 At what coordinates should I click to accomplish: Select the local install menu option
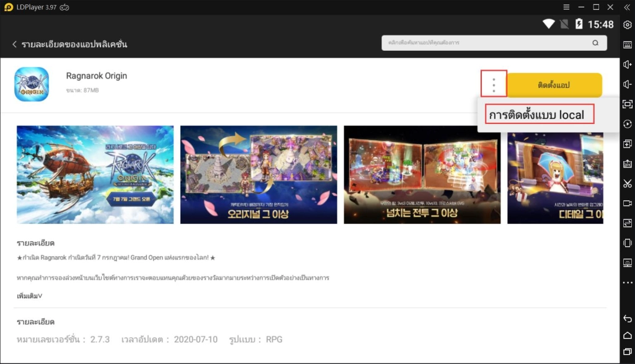click(536, 115)
